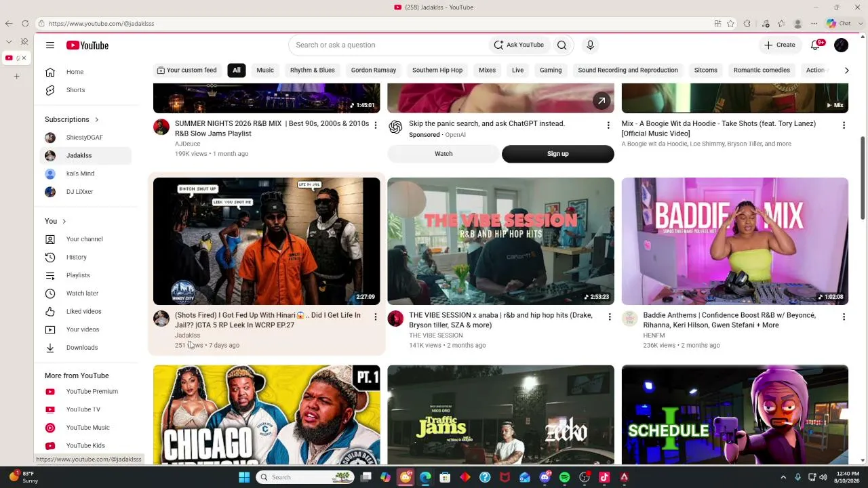Open options for the ChatGPT sponsored ad
868x488 pixels.
(x=608, y=125)
